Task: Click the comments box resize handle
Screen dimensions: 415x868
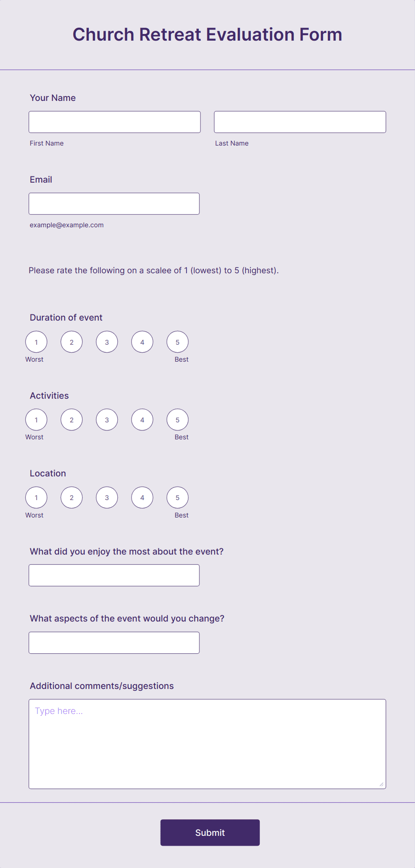Action: point(382,785)
